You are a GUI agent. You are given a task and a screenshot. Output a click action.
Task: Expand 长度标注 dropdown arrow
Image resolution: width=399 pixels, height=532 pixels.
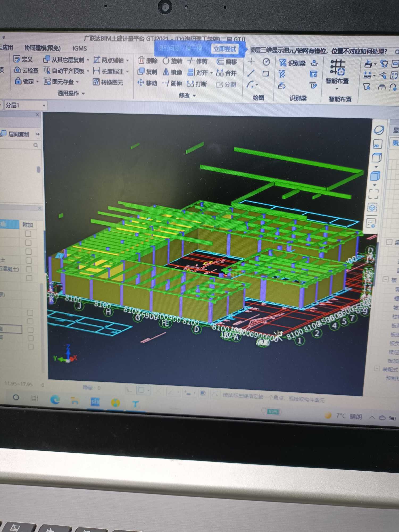coord(127,72)
